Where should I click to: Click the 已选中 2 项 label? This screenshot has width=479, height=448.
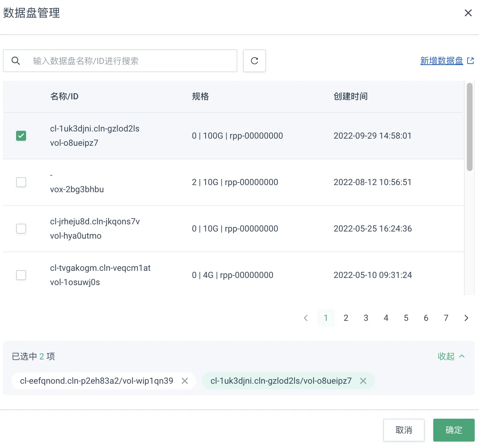click(x=33, y=356)
